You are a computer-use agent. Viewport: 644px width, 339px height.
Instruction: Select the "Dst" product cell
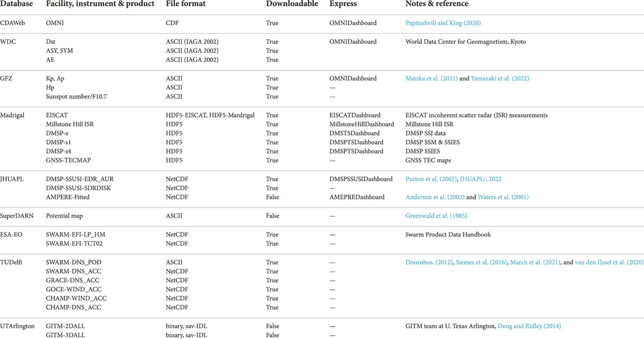coord(51,42)
